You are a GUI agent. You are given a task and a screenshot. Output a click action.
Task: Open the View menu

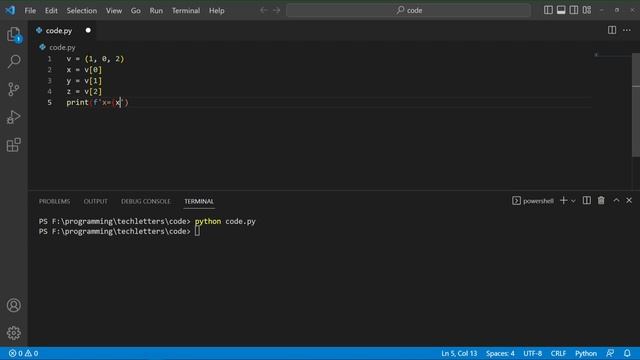pos(114,11)
